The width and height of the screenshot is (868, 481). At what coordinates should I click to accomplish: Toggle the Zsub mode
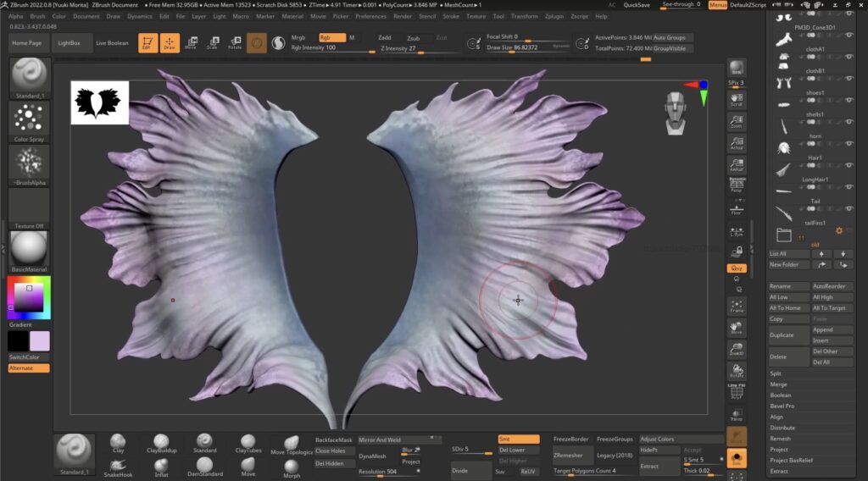414,38
